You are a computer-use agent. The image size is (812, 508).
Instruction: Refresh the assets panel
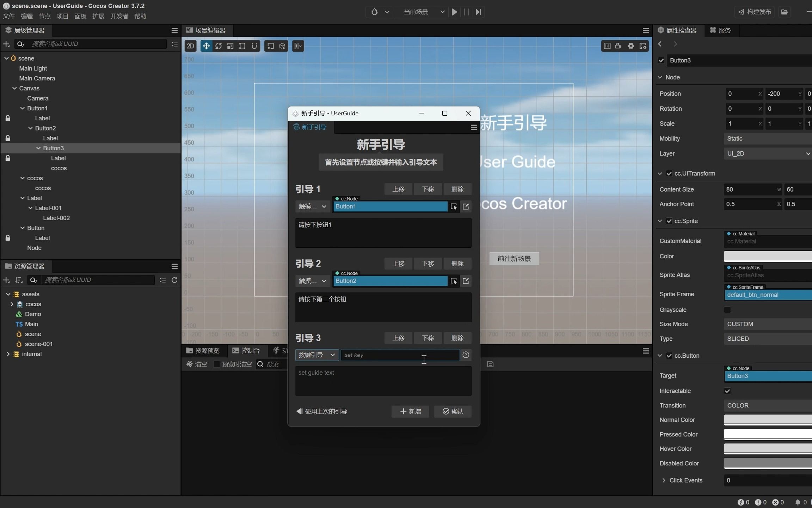pos(174,280)
